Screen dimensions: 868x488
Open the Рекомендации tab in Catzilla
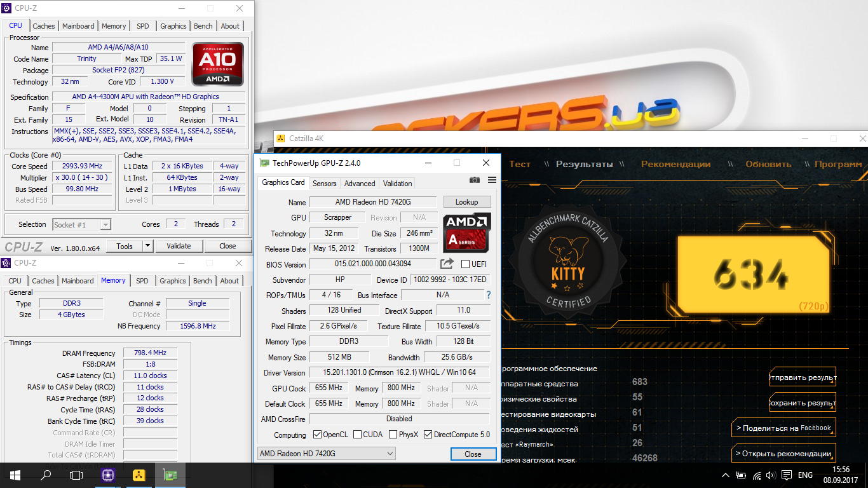click(x=675, y=164)
